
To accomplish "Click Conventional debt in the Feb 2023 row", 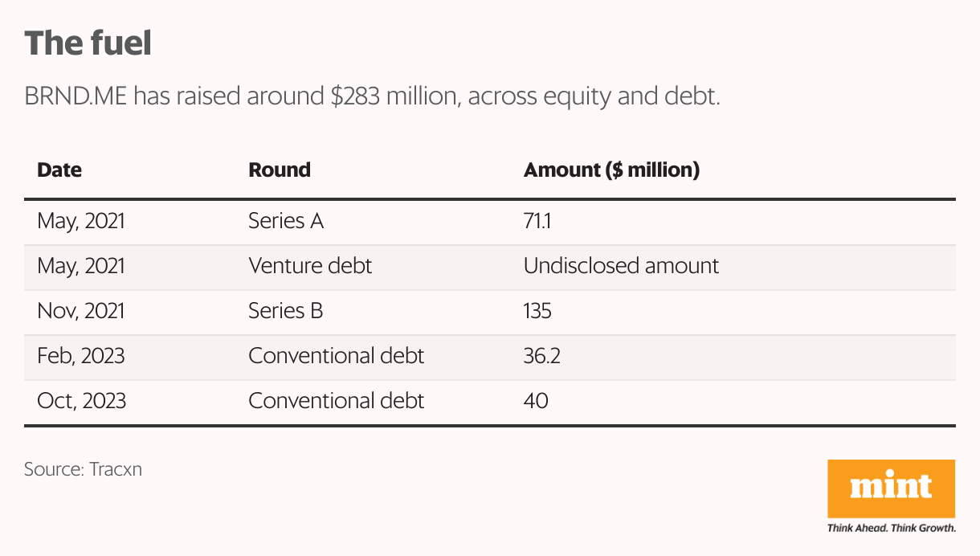I will coord(336,355).
